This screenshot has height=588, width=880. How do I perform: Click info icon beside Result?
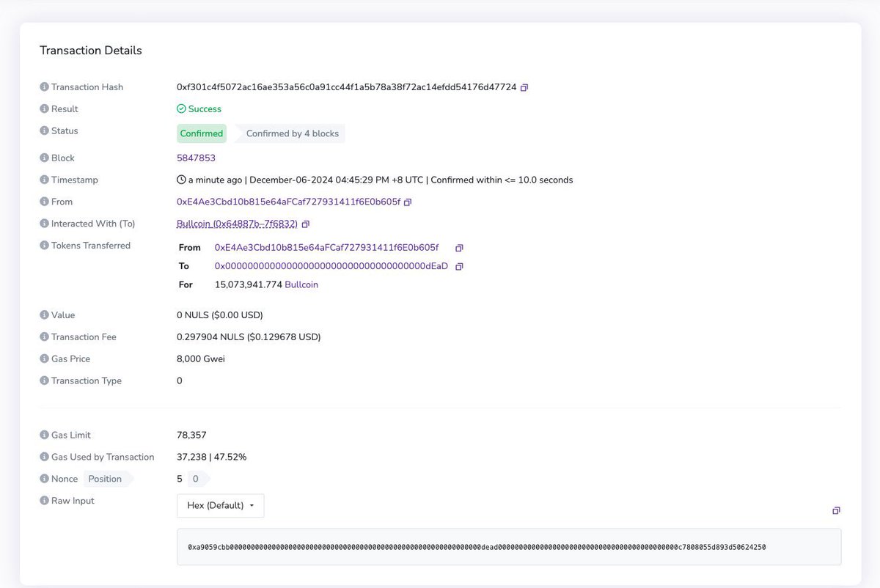pyautogui.click(x=44, y=109)
